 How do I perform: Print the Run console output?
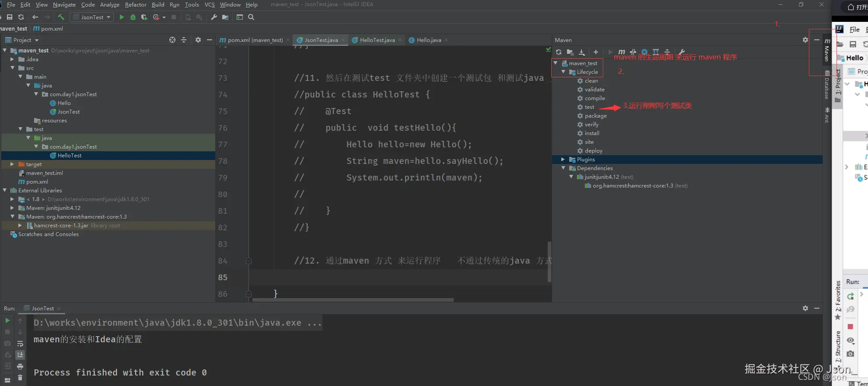20,366
